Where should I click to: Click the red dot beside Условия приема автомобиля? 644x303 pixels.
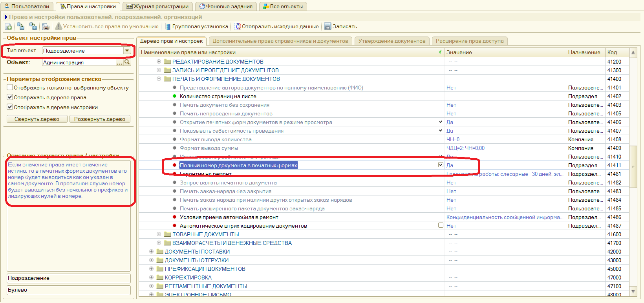(174, 217)
